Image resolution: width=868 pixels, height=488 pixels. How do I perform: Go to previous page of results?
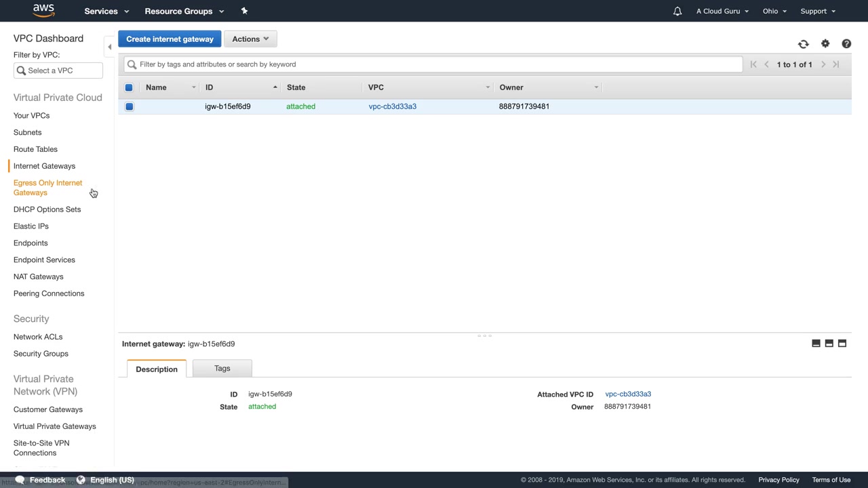click(x=767, y=64)
